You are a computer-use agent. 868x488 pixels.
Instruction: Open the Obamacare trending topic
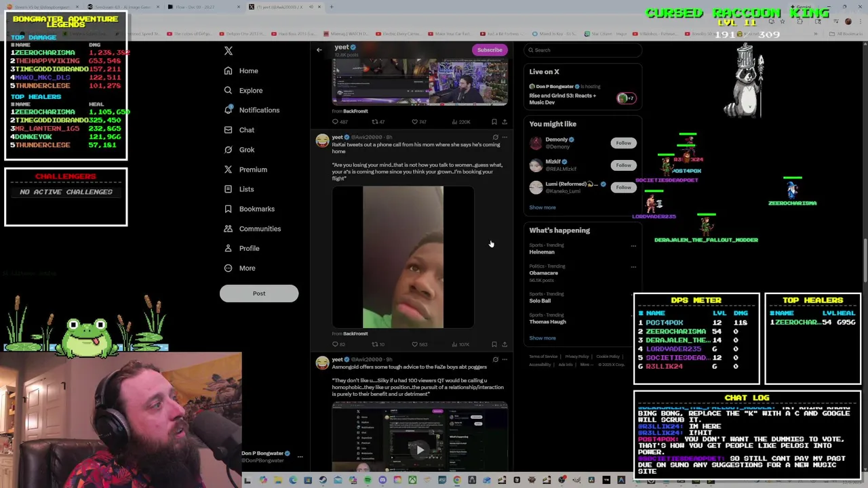pyautogui.click(x=543, y=273)
